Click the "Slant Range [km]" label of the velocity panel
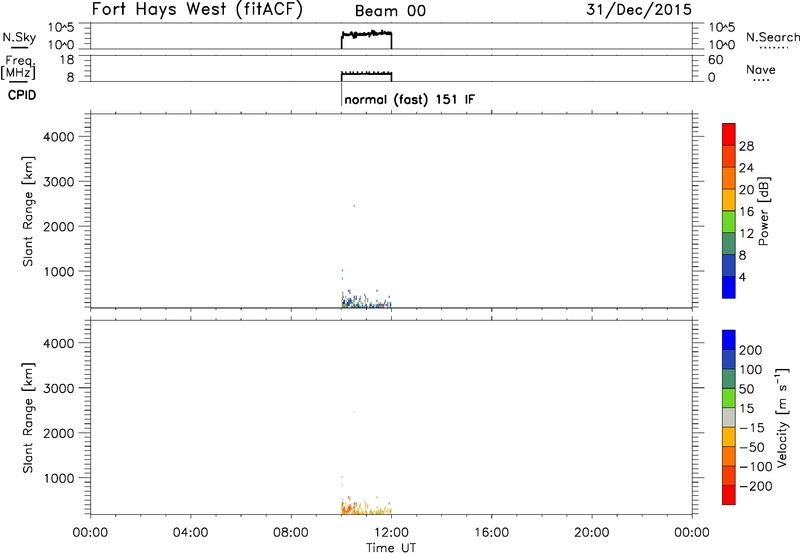 [x=28, y=418]
